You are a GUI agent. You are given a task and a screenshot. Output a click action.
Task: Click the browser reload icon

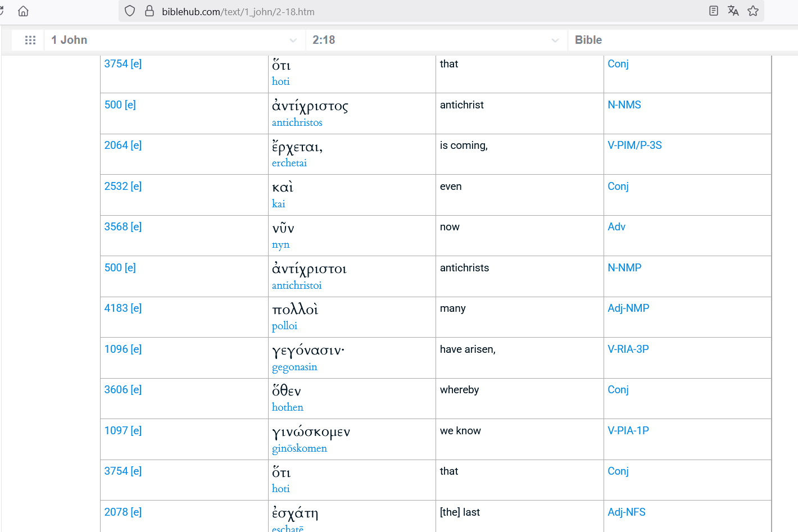2,11
